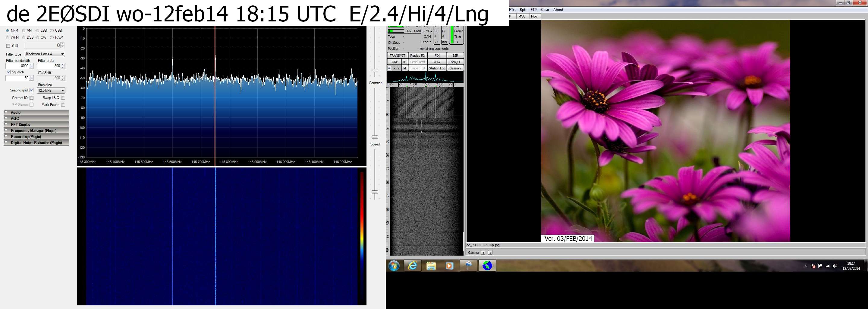
Task: Click the FIX button
Action: pyautogui.click(x=437, y=56)
